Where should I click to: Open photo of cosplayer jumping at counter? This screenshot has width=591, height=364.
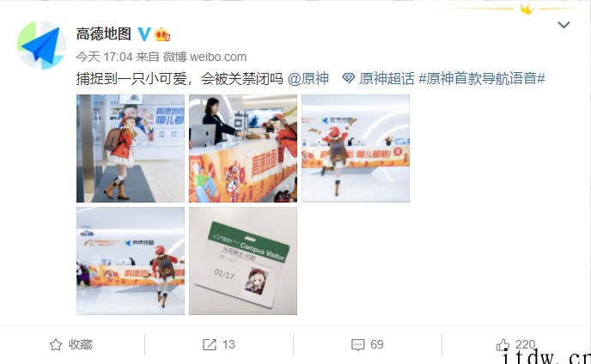click(x=356, y=149)
